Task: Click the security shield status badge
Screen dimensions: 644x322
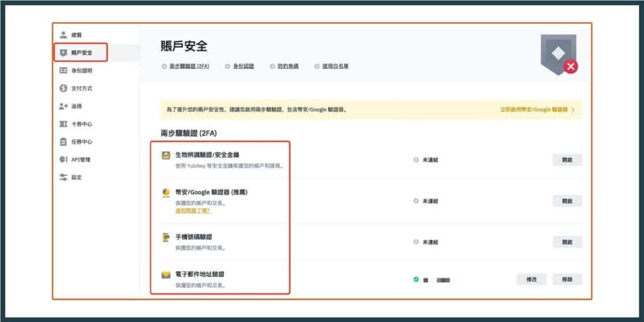Action: click(x=558, y=55)
